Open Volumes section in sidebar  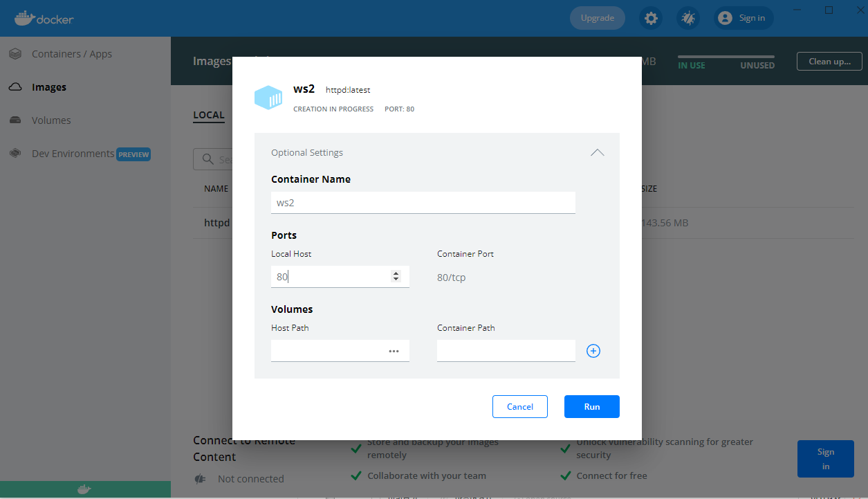click(x=51, y=120)
